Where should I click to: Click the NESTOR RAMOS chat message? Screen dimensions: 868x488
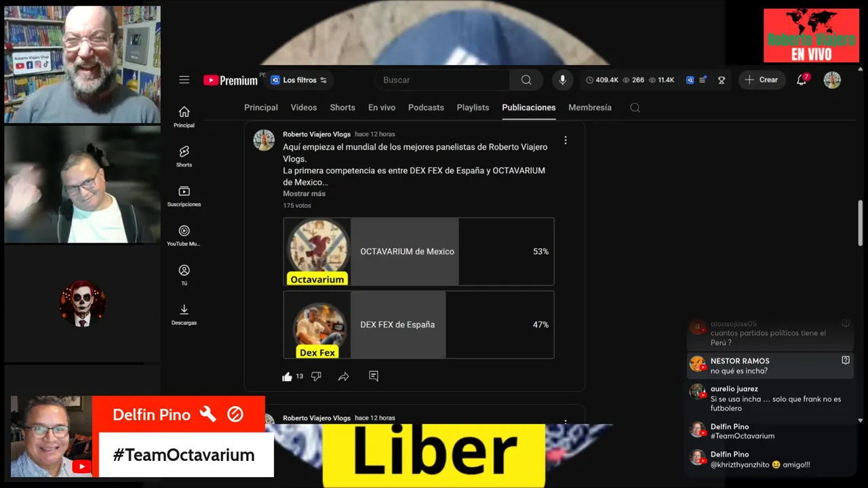tap(770, 366)
